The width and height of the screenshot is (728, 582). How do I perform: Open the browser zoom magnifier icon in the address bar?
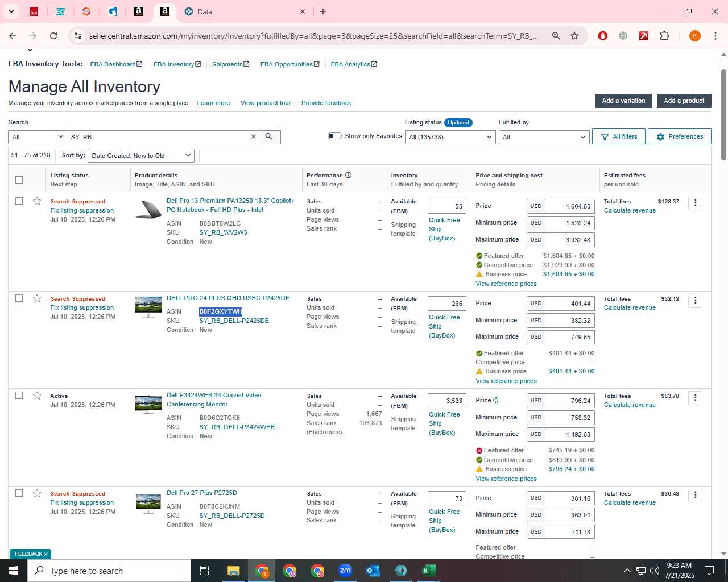(x=556, y=36)
